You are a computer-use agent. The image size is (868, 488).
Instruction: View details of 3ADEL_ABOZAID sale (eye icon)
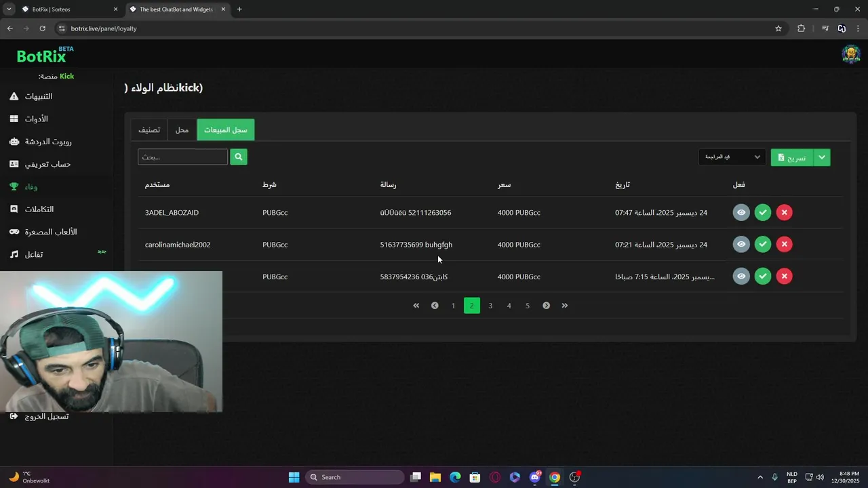(741, 212)
